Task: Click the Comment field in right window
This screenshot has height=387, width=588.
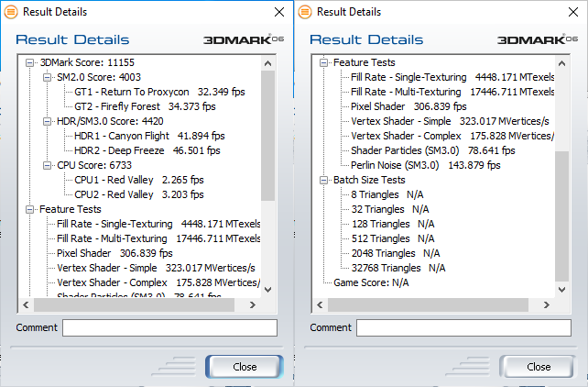Action: click(x=463, y=327)
